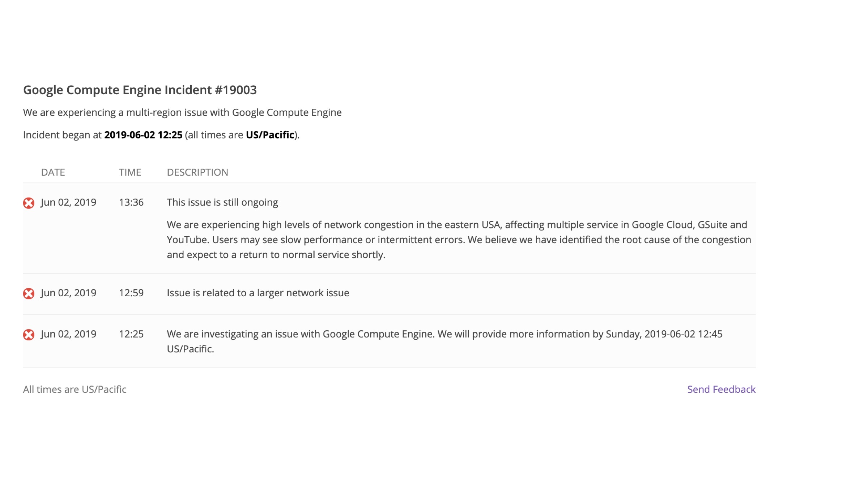This screenshot has height=486, width=868.
Task: Click the "This issue is still ongoing" text
Action: 222,202
